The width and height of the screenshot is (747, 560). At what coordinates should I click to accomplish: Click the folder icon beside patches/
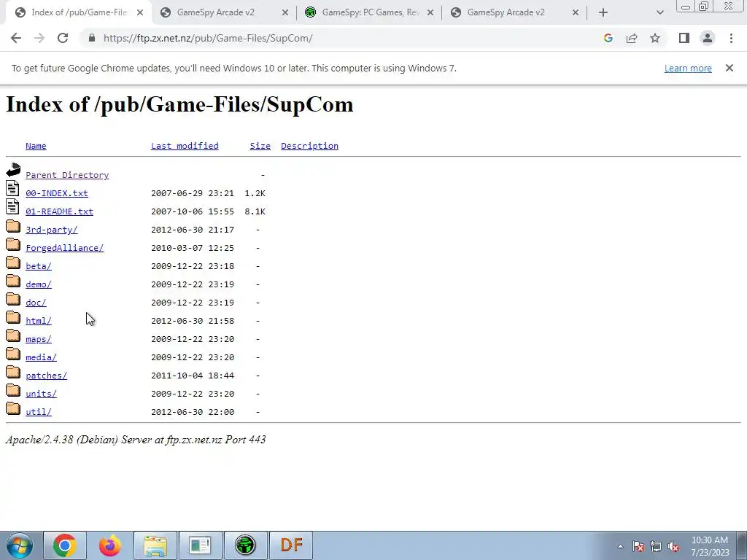pyautogui.click(x=13, y=372)
